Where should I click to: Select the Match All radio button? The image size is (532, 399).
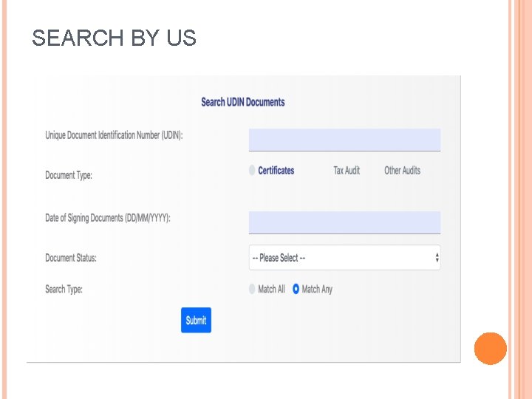coord(252,289)
